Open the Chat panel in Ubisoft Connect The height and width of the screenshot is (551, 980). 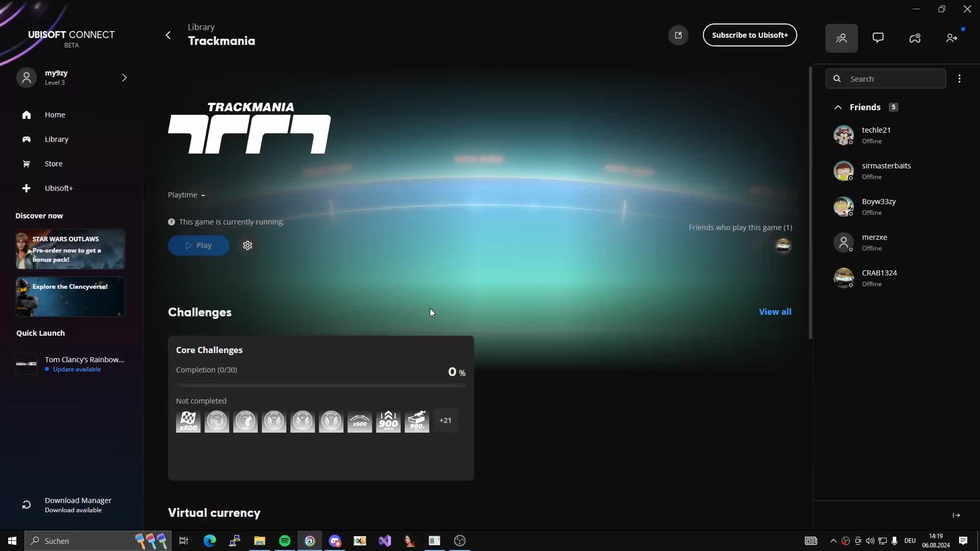[x=878, y=38]
